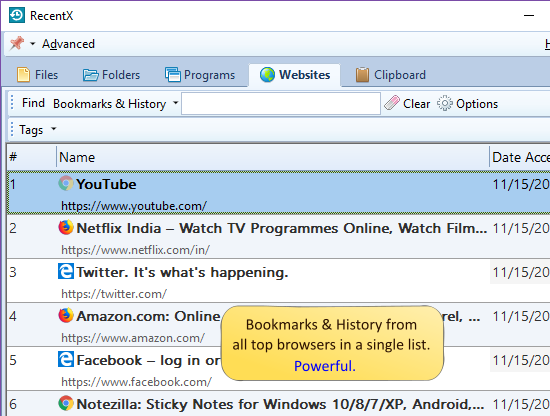This screenshot has width=550, height=416.
Task: Sort by the # column header
Action: (32, 157)
